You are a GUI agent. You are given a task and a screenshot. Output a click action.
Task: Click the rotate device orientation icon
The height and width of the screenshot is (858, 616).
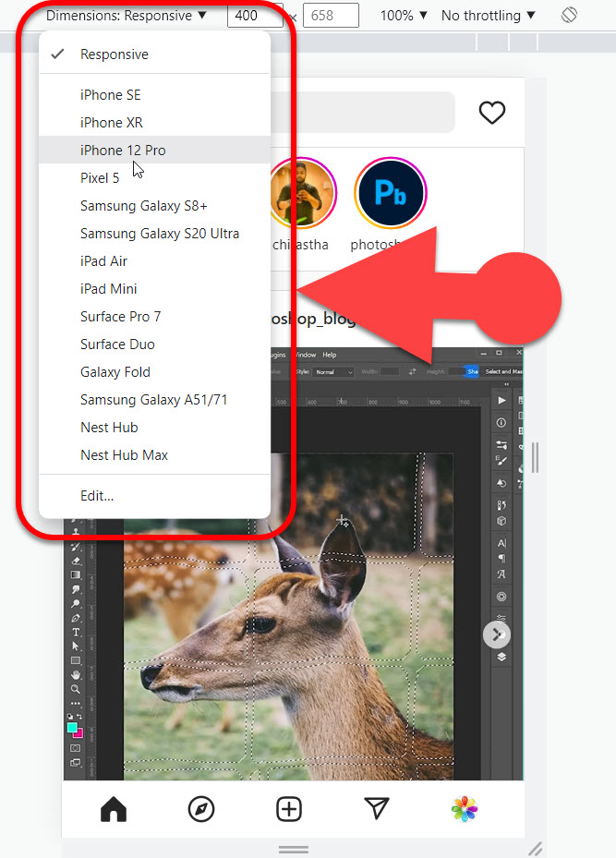[x=569, y=15]
